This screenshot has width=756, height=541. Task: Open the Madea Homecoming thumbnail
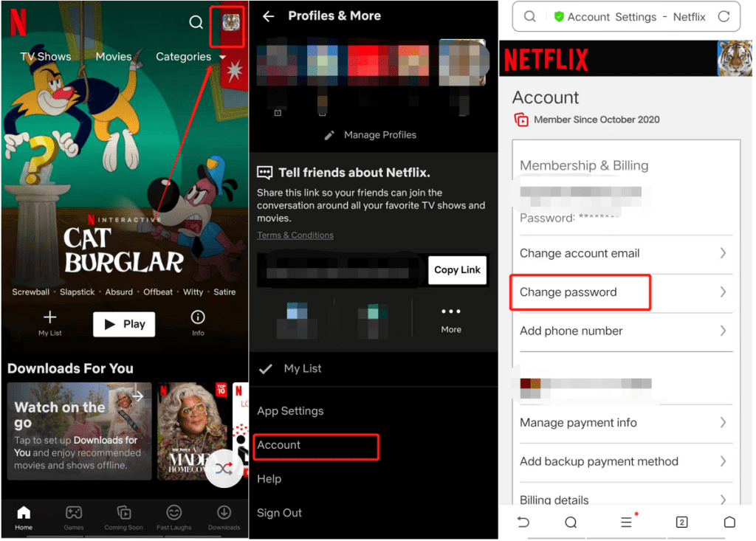pos(193,431)
